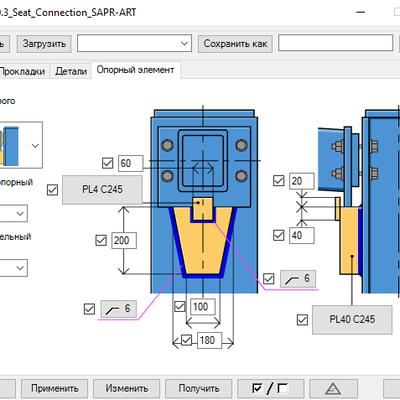Switch to the Детали tab
400x400 pixels.
[x=71, y=71]
